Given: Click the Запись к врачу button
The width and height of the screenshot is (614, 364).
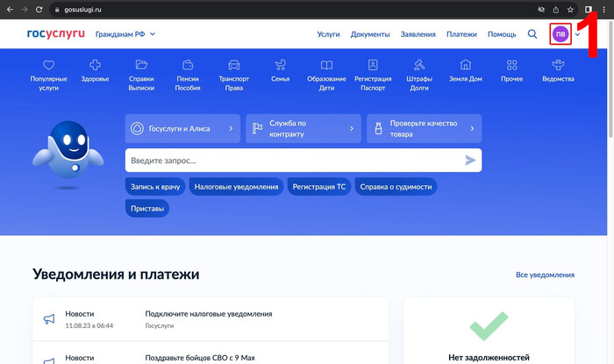Looking at the screenshot, I should 155,186.
